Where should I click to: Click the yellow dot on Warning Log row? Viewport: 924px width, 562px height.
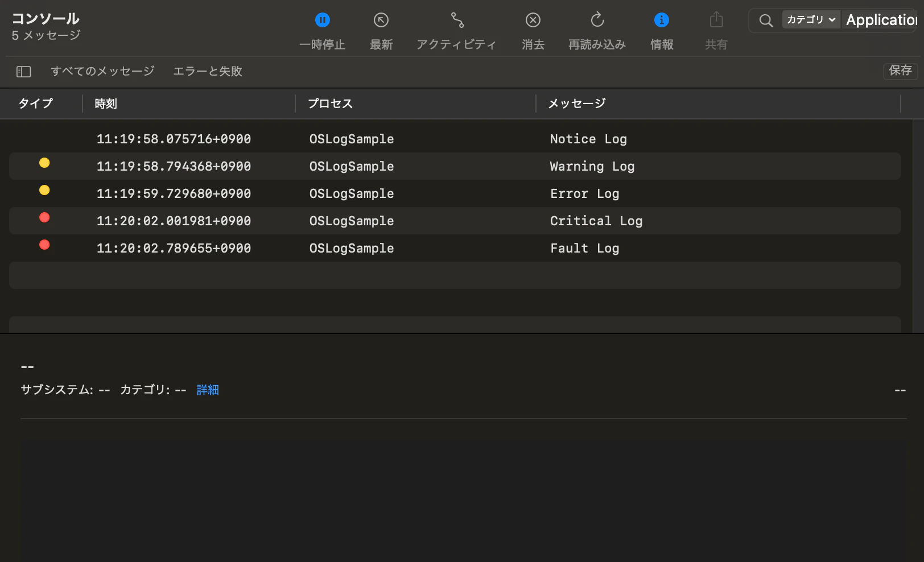(44, 163)
